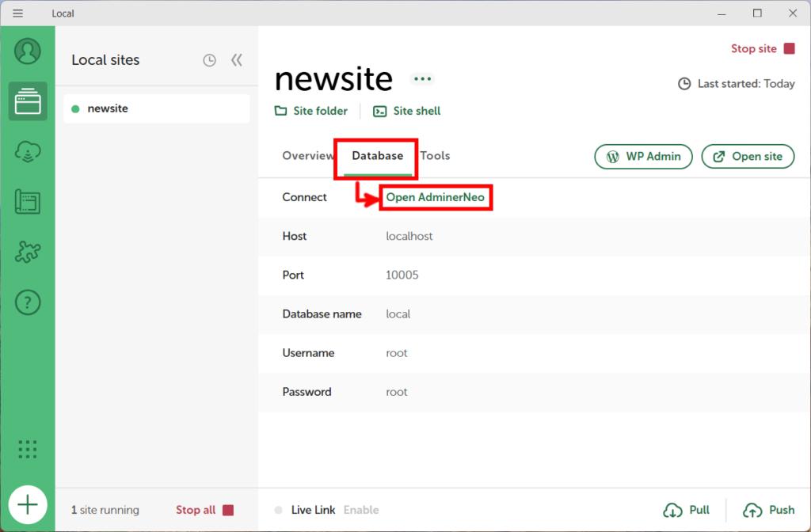Click the newsite heading title
This screenshot has width=811, height=532.
coord(333,79)
